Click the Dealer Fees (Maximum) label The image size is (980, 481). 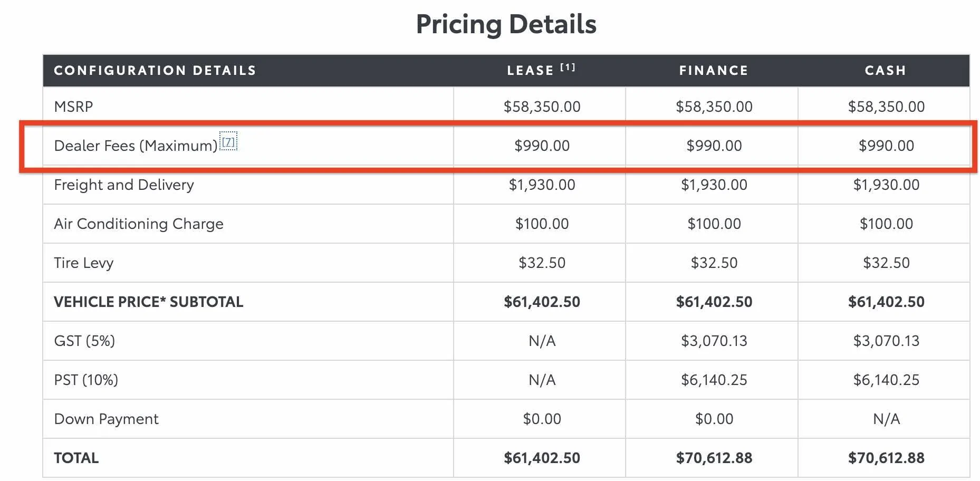pos(136,146)
